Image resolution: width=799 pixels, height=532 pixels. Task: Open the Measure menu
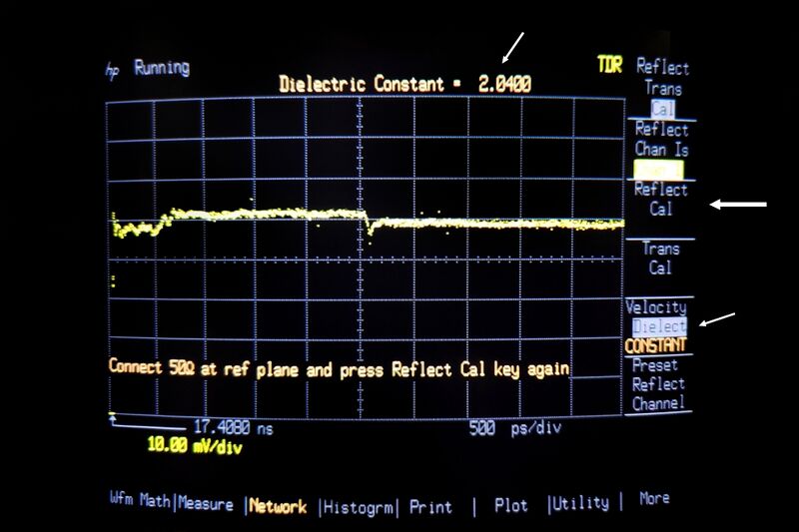[207, 504]
